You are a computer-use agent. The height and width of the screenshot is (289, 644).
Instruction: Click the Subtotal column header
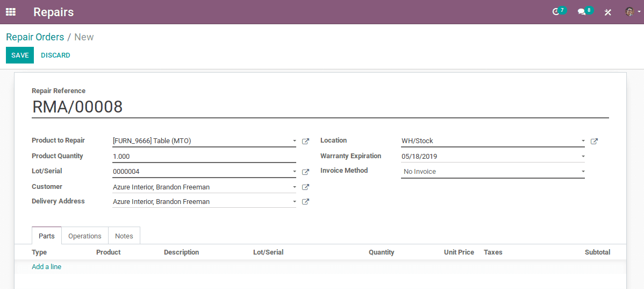point(598,252)
